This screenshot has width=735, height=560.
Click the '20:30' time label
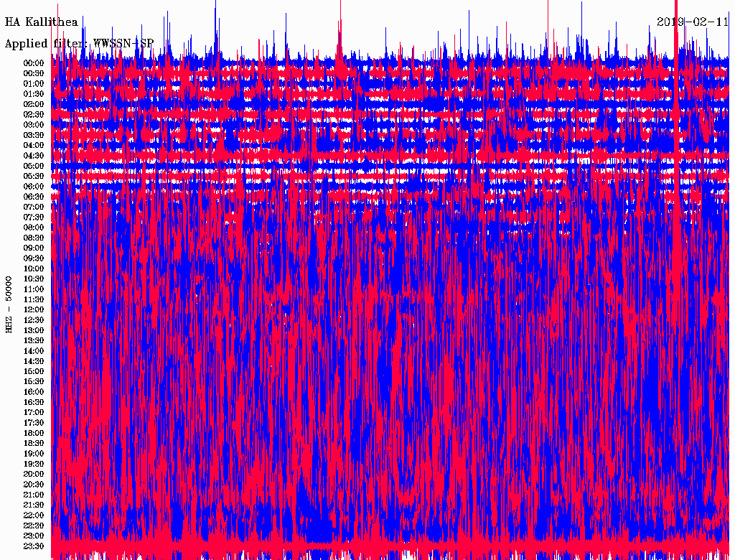[34, 485]
